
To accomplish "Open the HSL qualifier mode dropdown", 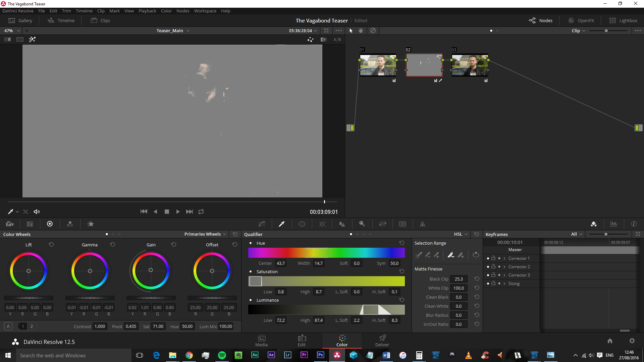I will pyautogui.click(x=460, y=234).
